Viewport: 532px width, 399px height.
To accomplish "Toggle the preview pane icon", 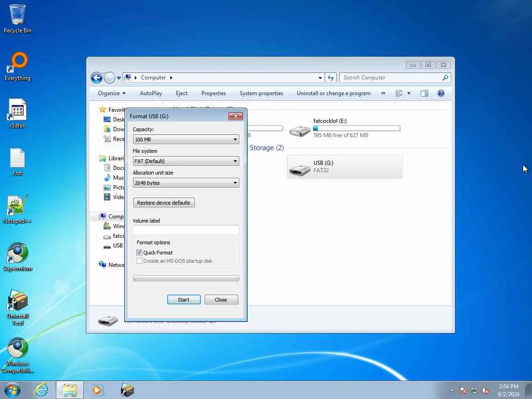I will (x=424, y=93).
